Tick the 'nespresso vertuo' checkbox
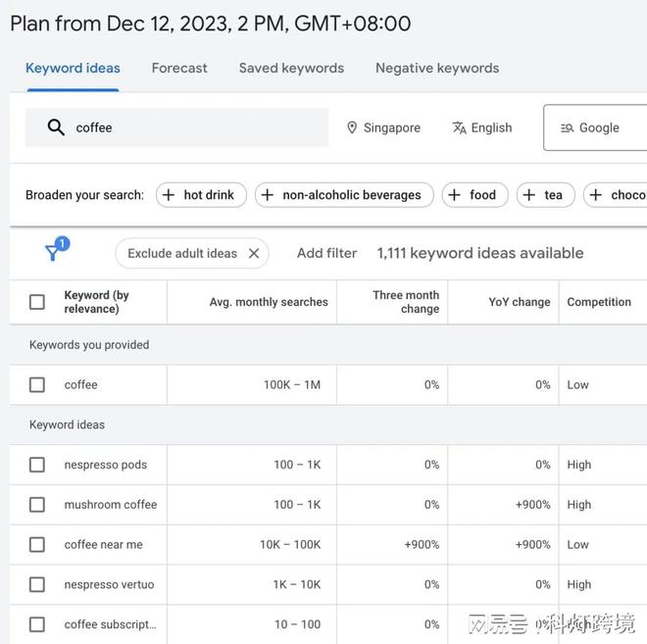The width and height of the screenshot is (647, 644). [37, 585]
